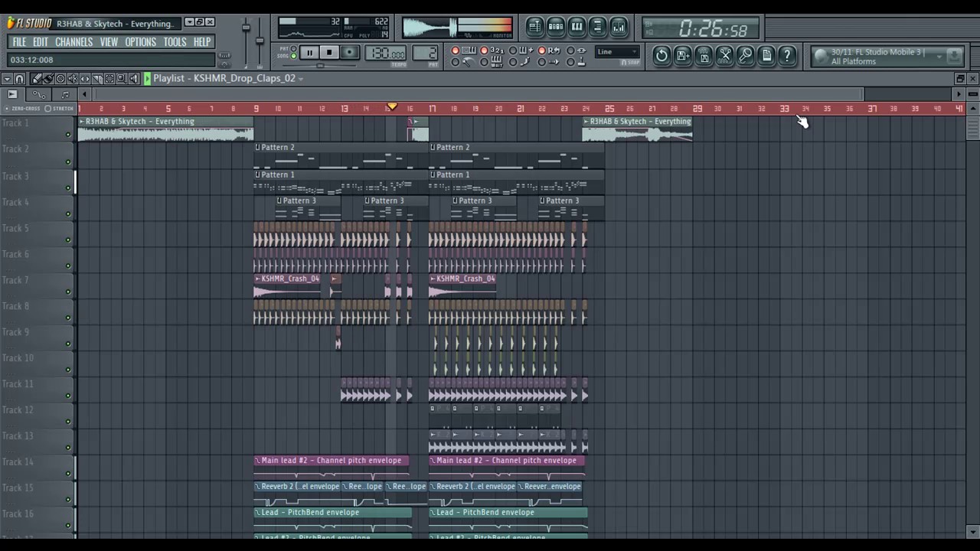Open first Pattern 2 clip menu on Track 2
This screenshot has width=980, height=551.
[x=258, y=148]
